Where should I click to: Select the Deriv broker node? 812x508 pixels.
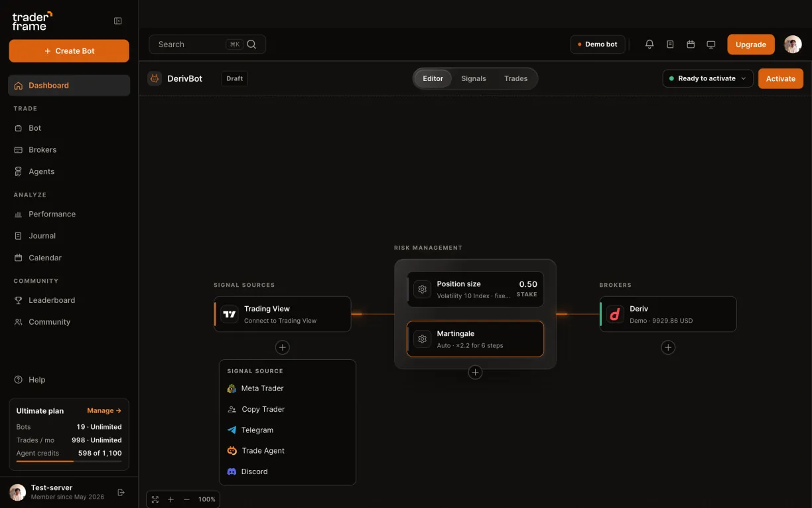pyautogui.click(x=668, y=314)
